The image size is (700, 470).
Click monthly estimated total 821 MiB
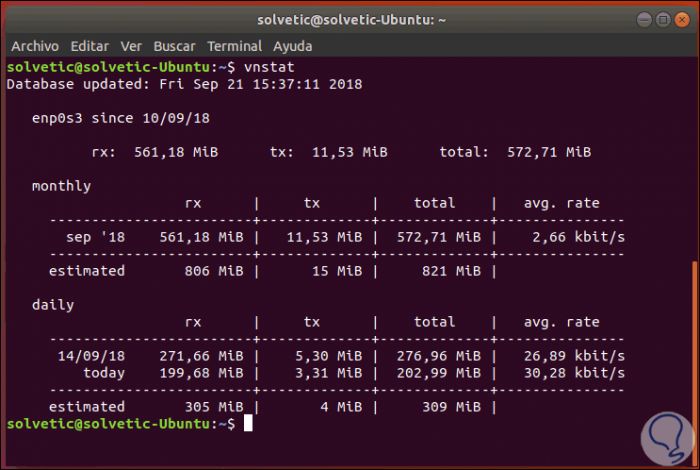click(451, 270)
